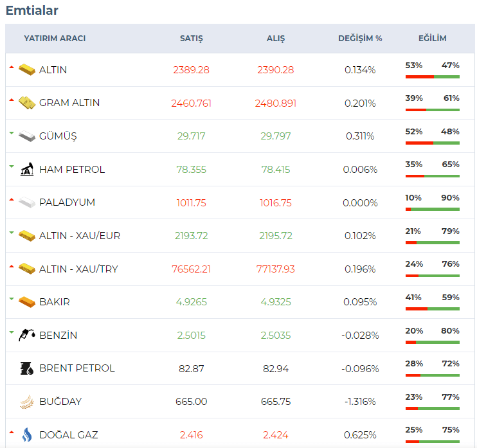Click the DEĞİŞİM % column header

(360, 39)
